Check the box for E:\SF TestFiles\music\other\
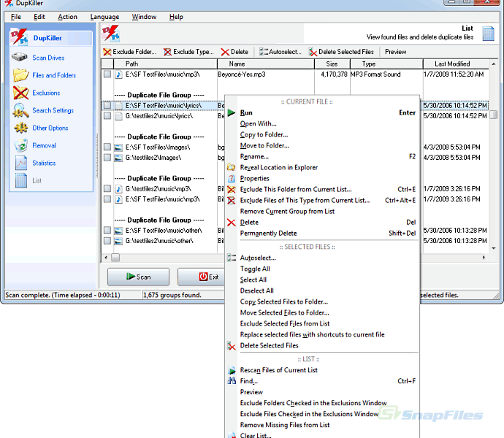 [107, 231]
